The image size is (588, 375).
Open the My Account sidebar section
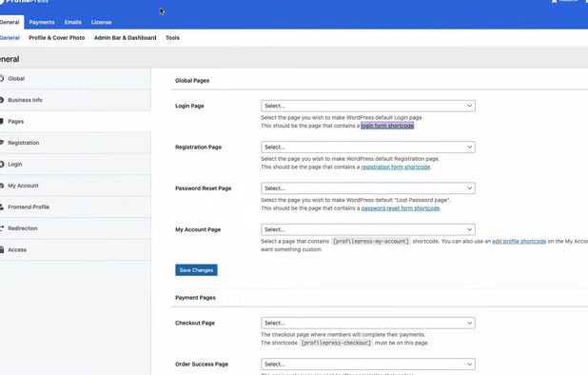75,186
